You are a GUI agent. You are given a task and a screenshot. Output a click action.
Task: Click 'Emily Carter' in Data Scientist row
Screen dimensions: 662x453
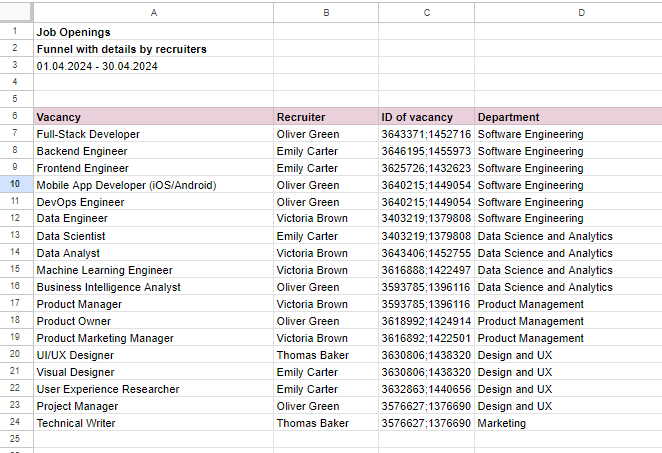tap(326, 236)
